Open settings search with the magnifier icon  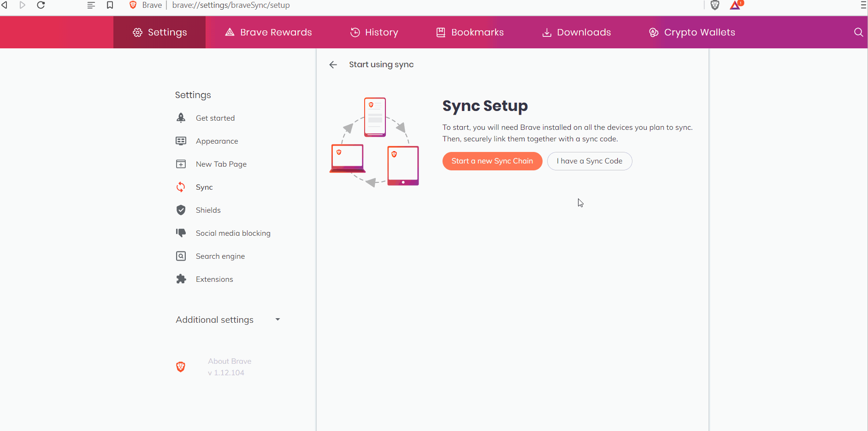[x=858, y=32]
